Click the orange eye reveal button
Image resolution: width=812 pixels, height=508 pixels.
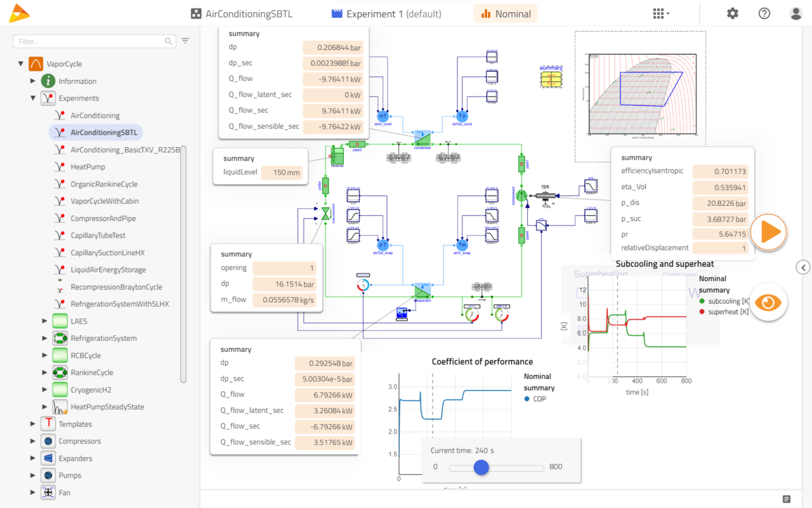point(768,302)
